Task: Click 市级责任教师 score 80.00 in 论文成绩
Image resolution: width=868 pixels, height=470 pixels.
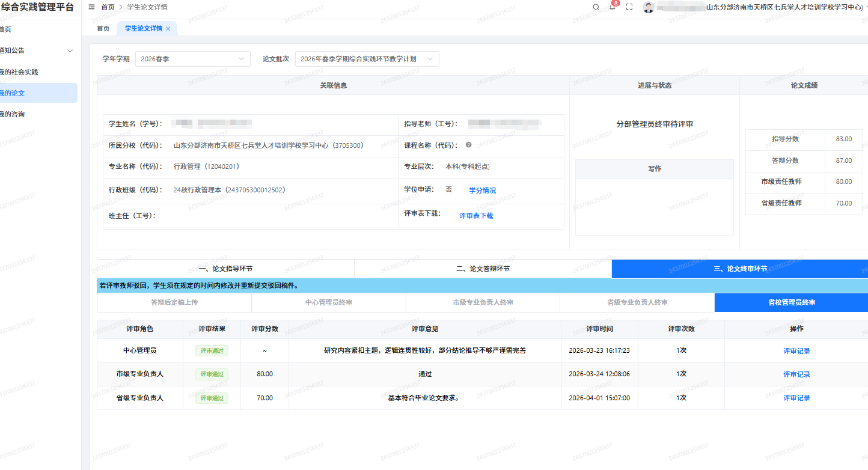Action: 844,182
